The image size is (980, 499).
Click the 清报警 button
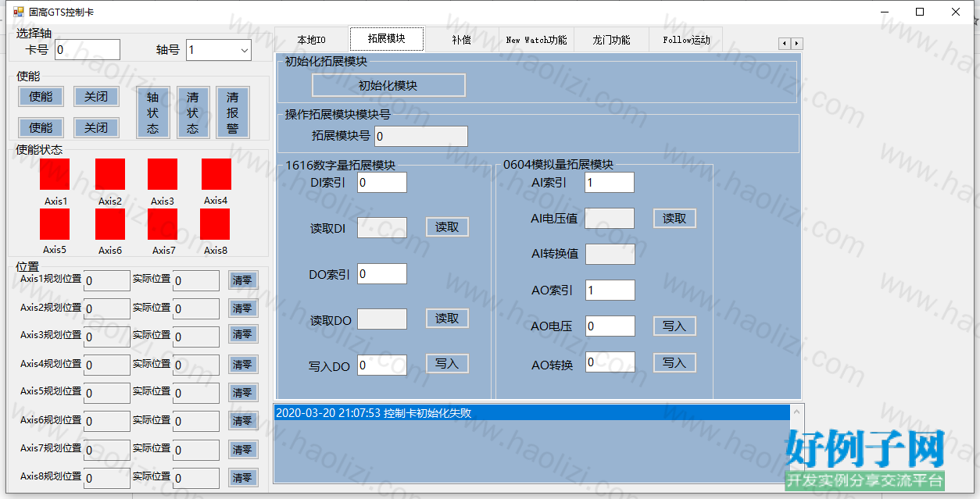tap(233, 112)
